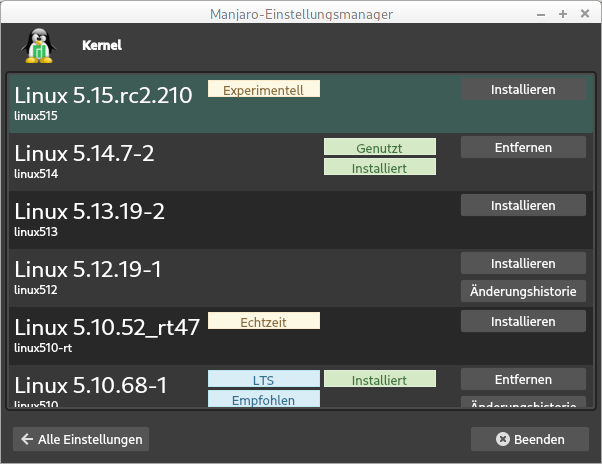Click the Manjaro-Einstellungsmanager title bar text
This screenshot has width=602, height=464.
[x=301, y=14]
